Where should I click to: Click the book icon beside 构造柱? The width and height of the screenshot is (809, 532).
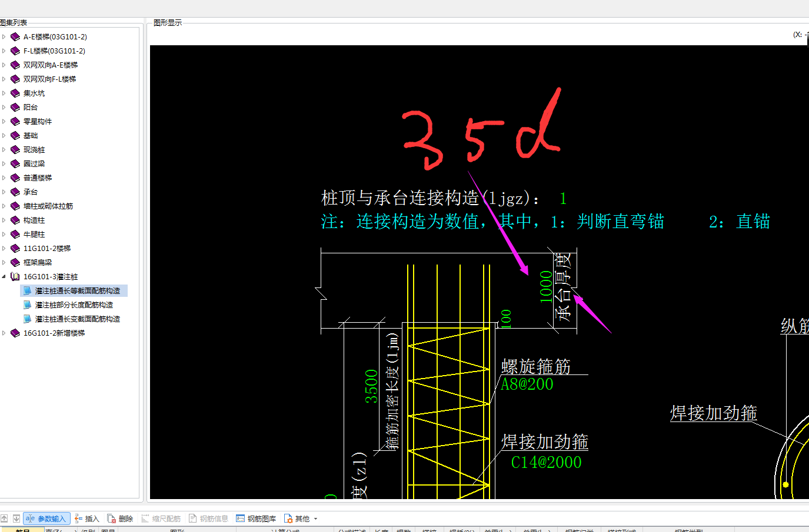(15, 220)
